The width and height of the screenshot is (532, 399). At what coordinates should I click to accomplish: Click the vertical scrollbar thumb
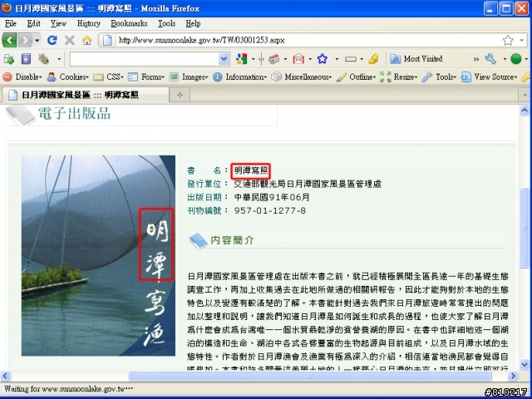[525, 227]
